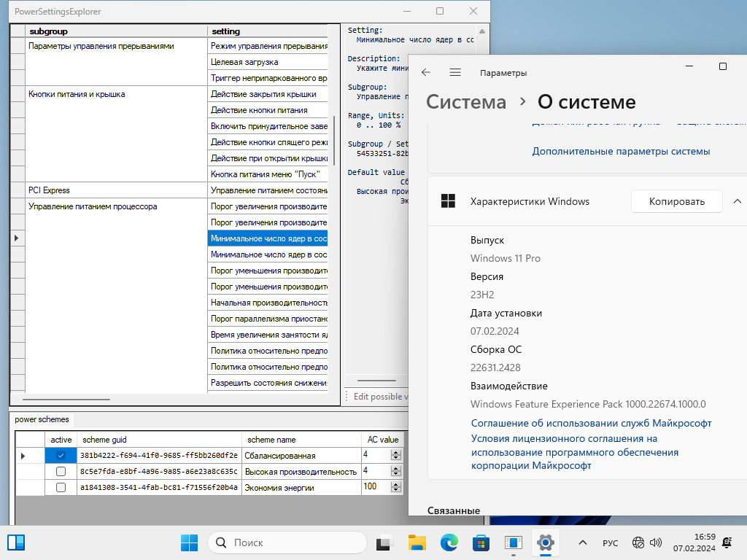Select Действие кнопки питания setting
747x560 pixels.
(268, 110)
